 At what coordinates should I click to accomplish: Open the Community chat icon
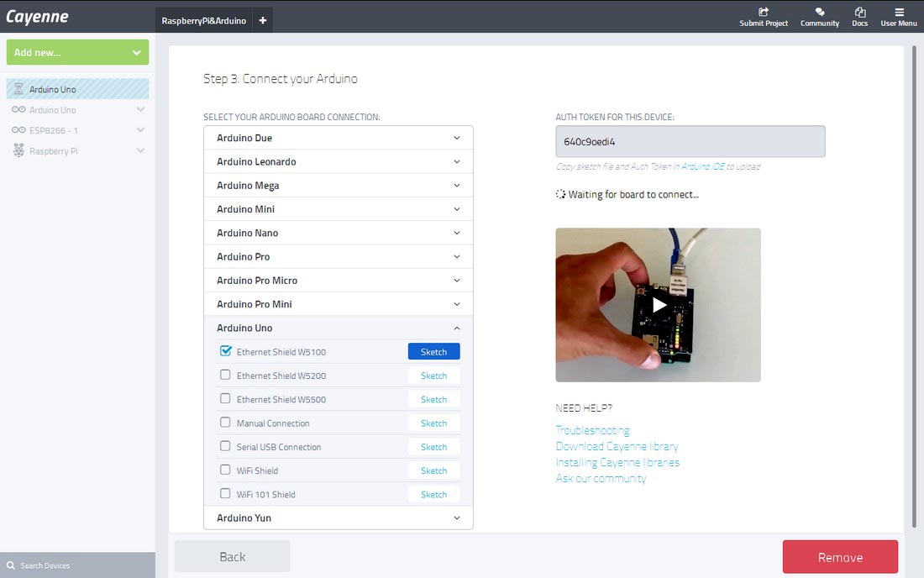tap(819, 12)
